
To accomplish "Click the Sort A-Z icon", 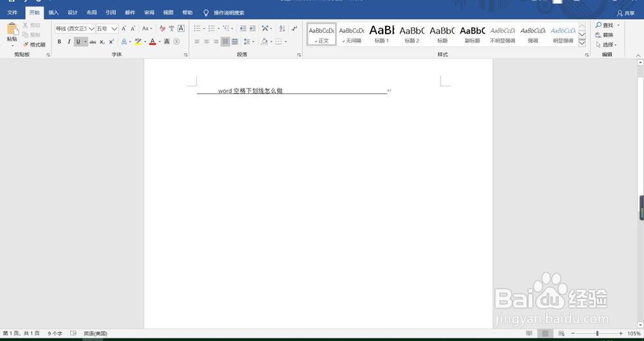I will (x=282, y=29).
